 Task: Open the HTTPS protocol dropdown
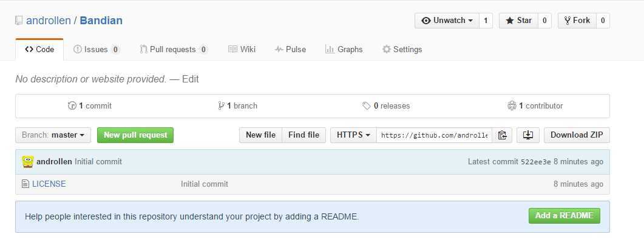(x=354, y=135)
